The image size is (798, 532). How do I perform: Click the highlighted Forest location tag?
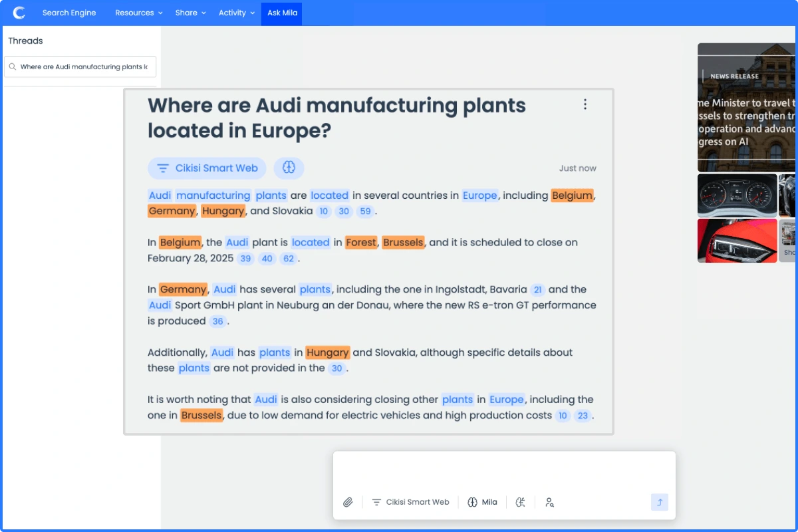[361, 243]
